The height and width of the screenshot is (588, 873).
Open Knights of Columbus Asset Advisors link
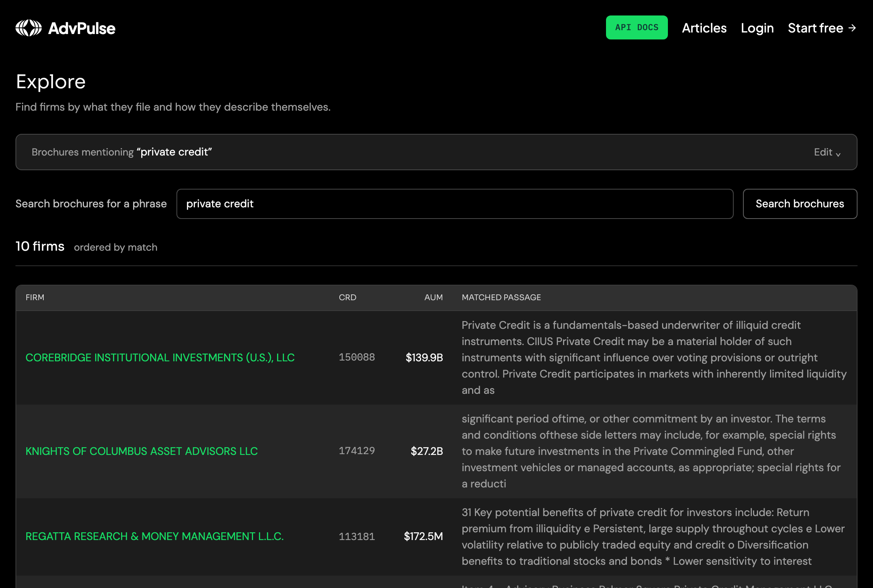pos(142,451)
